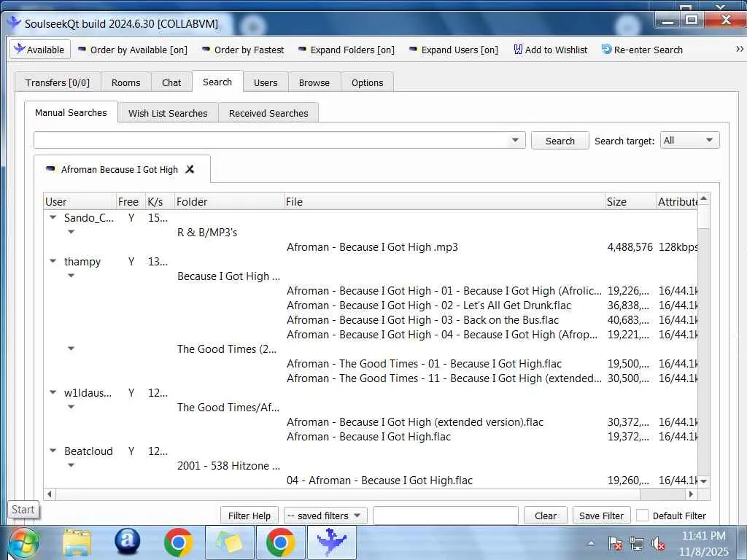This screenshot has height=560, width=747.
Task: Toggle Order by Fastest option
Action: [243, 50]
